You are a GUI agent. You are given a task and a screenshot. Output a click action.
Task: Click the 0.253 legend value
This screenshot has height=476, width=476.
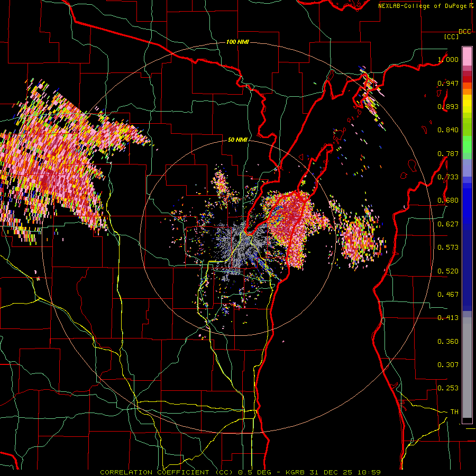tap(448, 388)
